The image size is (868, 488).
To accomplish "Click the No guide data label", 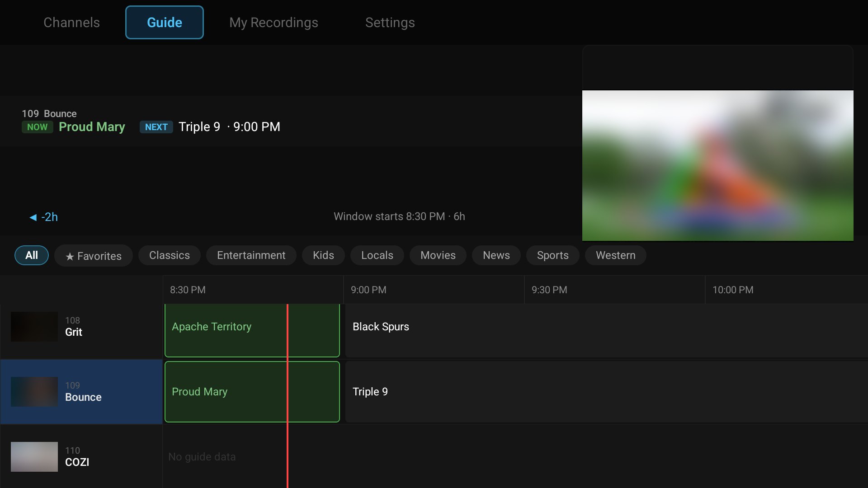I will tap(202, 457).
